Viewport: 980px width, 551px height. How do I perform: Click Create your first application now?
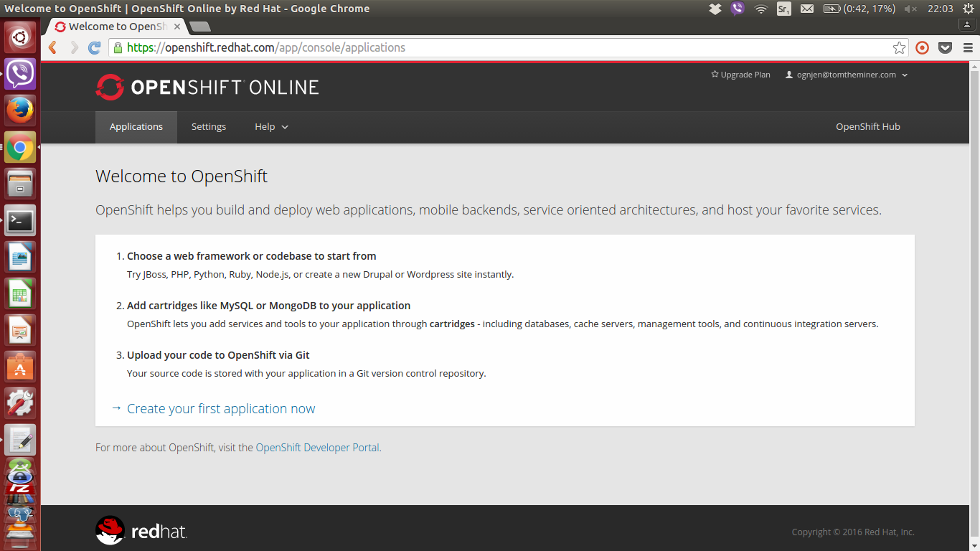(221, 409)
